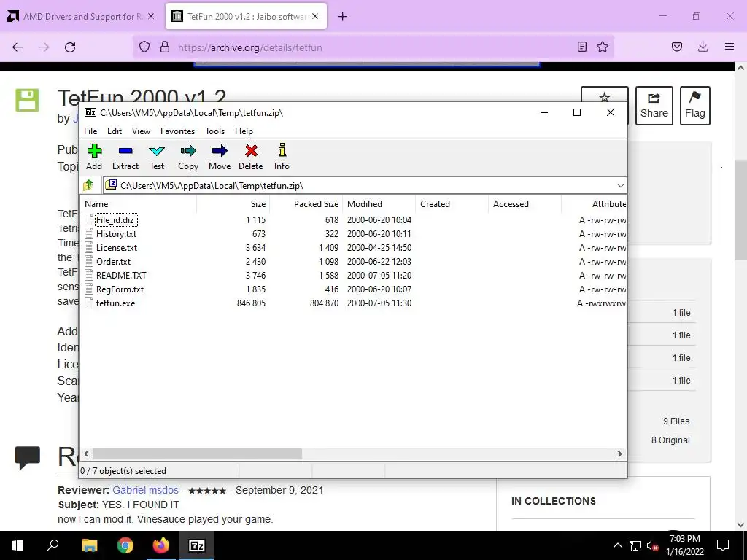Click the 7-Zip taskbar icon
Screen dimensions: 747x560
pyautogui.click(x=197, y=545)
